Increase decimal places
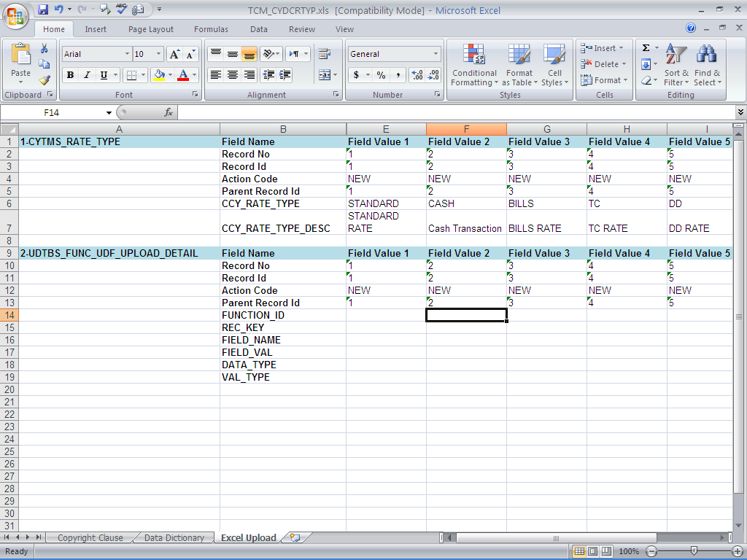The width and height of the screenshot is (747, 560). coord(417,75)
